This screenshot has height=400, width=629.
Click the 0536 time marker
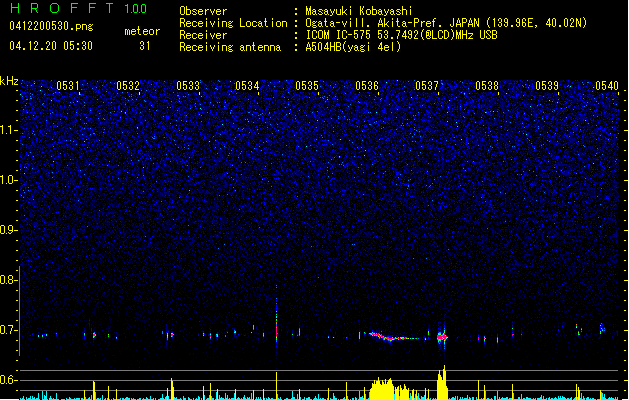point(367,86)
